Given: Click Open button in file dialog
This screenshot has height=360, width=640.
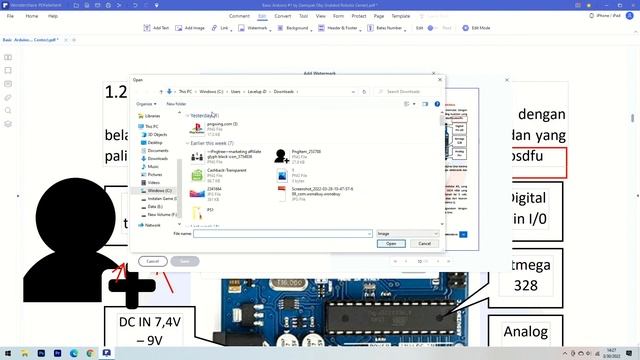Looking at the screenshot, I should [391, 244].
